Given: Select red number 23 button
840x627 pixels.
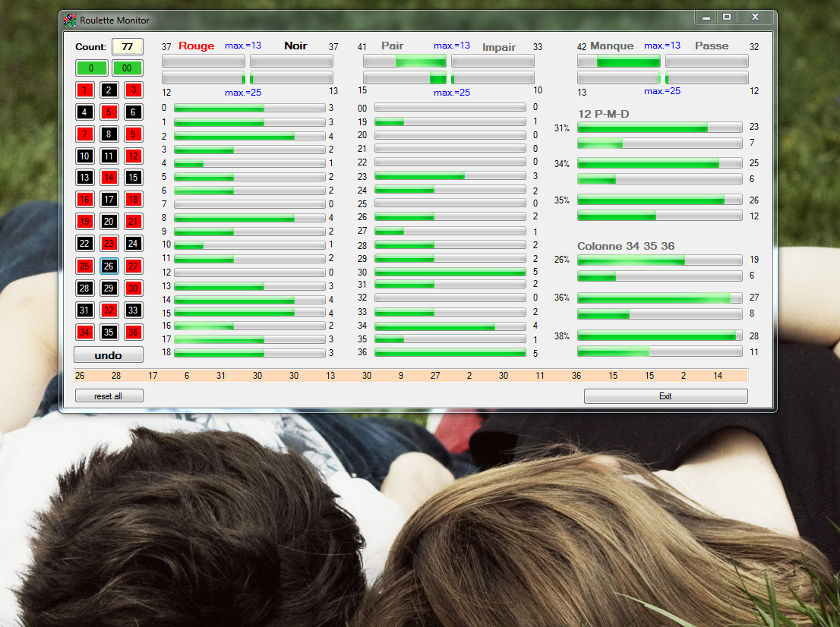Looking at the screenshot, I should (109, 244).
